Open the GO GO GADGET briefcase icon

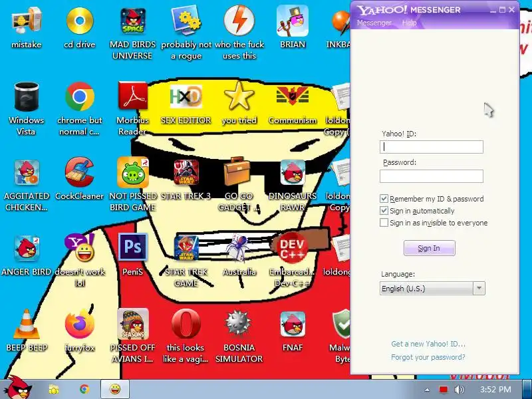[x=237, y=172]
